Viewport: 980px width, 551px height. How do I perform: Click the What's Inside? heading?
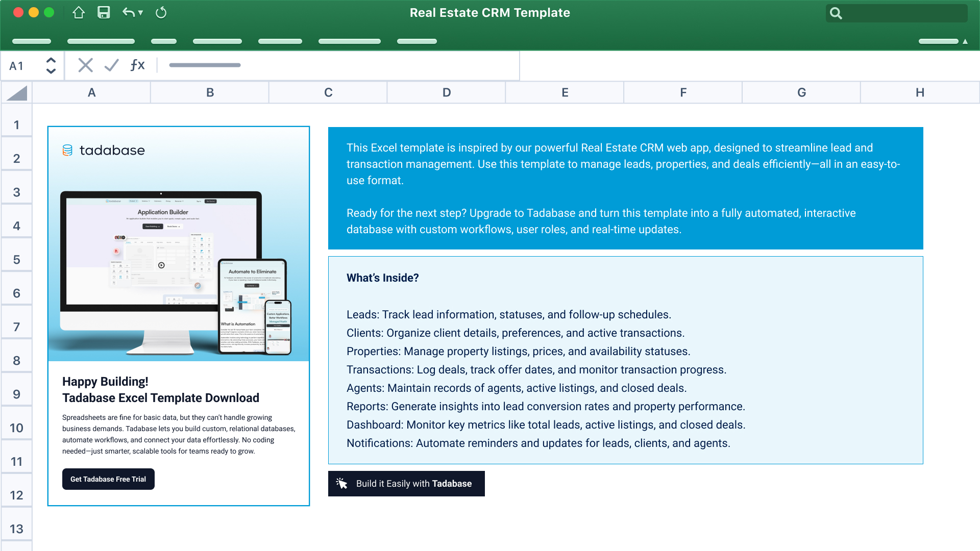(x=383, y=278)
